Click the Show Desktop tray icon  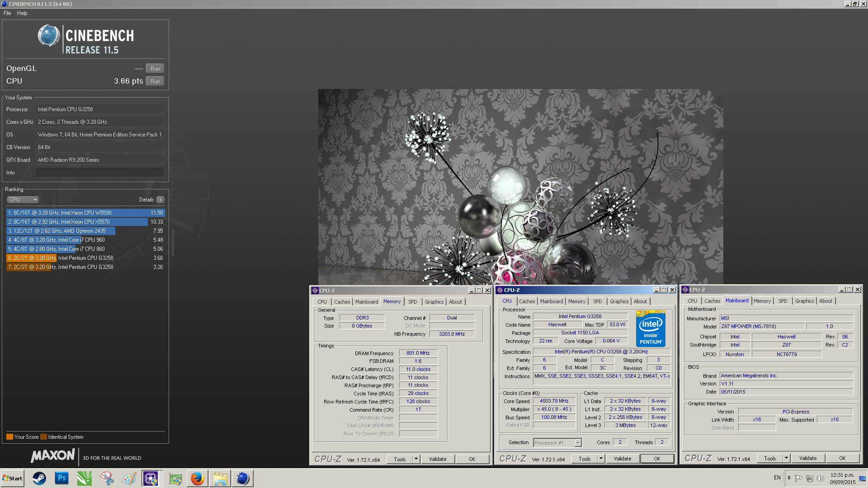(x=863, y=479)
